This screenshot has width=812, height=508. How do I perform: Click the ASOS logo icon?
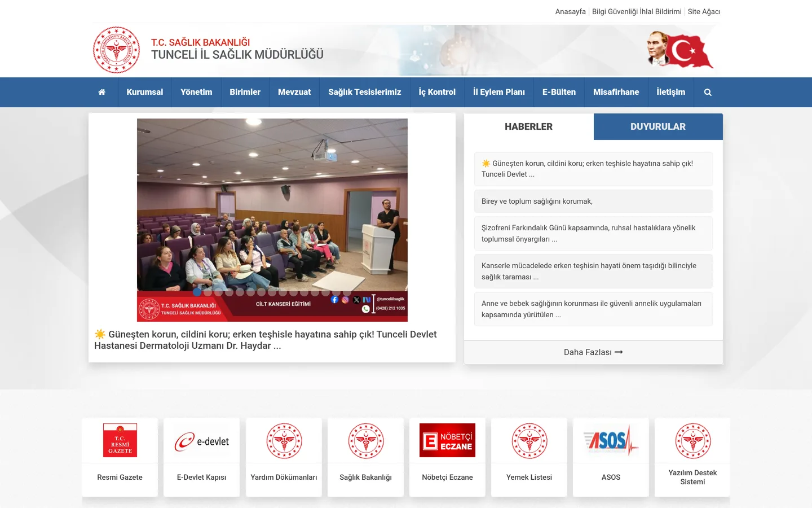[611, 440]
